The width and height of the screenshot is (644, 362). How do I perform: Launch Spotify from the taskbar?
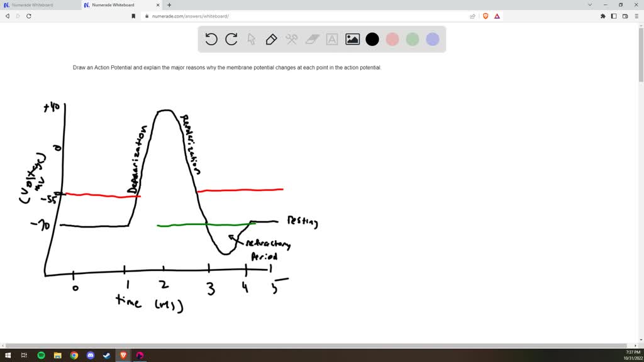tap(40, 356)
